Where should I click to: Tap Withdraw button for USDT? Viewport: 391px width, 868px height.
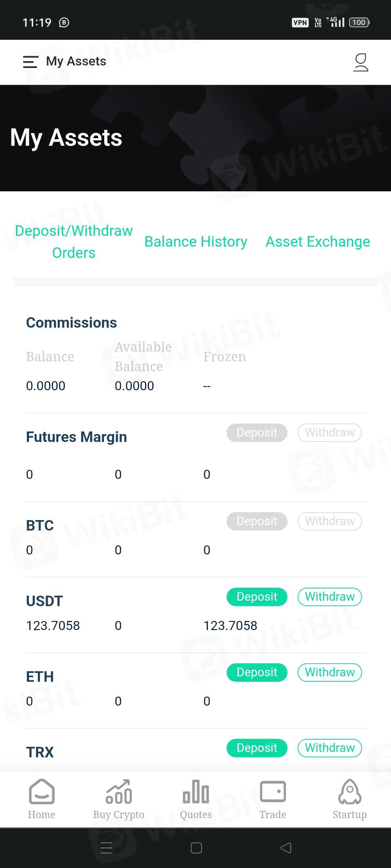(330, 597)
